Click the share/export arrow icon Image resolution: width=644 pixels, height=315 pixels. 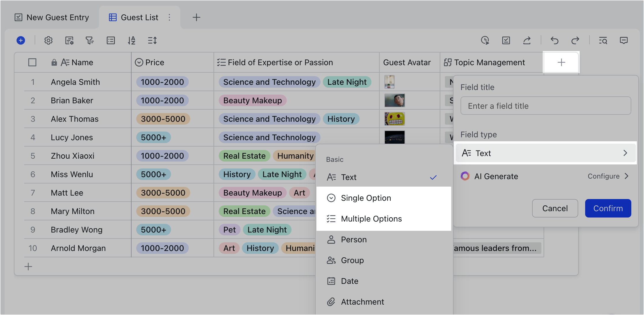527,40
